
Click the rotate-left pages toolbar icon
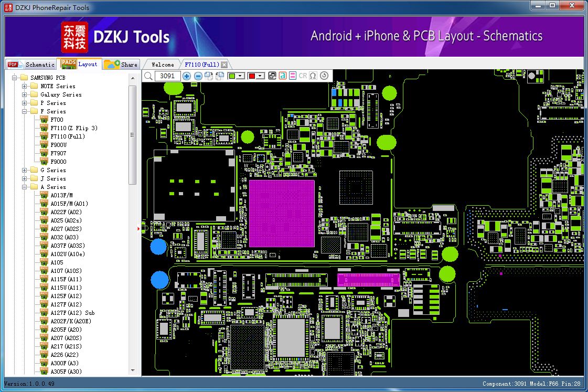pyautogui.click(x=220, y=76)
